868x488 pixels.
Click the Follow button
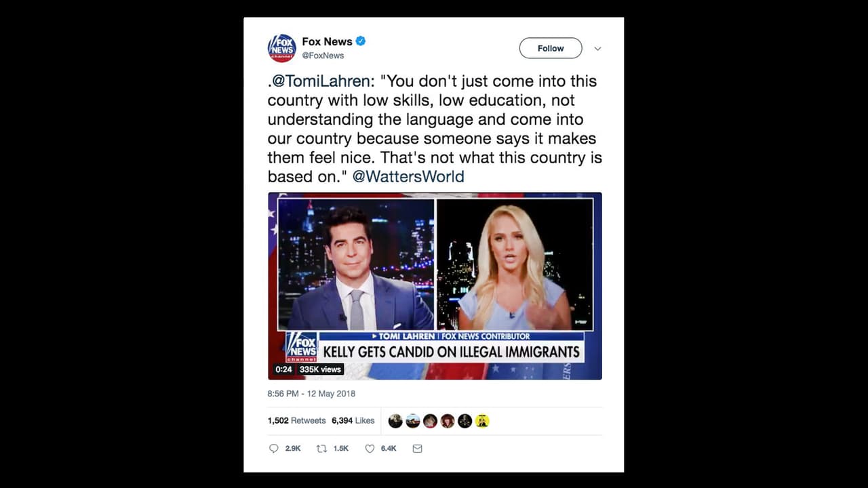(551, 48)
